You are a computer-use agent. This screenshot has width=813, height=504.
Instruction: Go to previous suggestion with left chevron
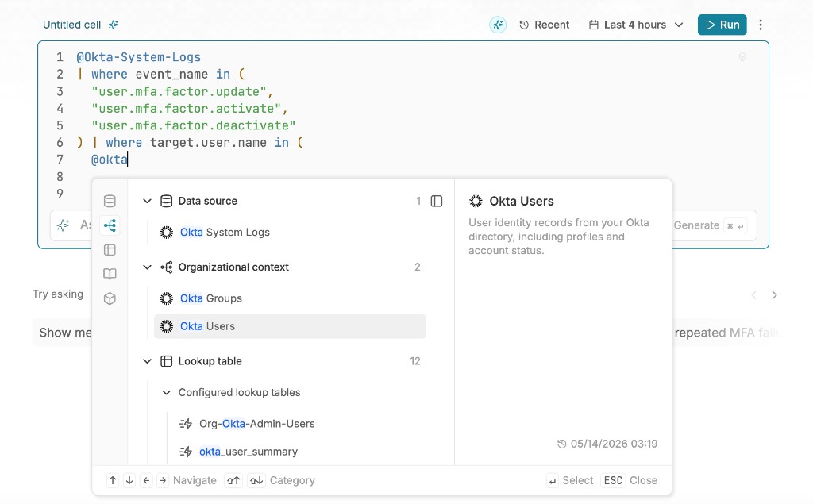point(754,295)
